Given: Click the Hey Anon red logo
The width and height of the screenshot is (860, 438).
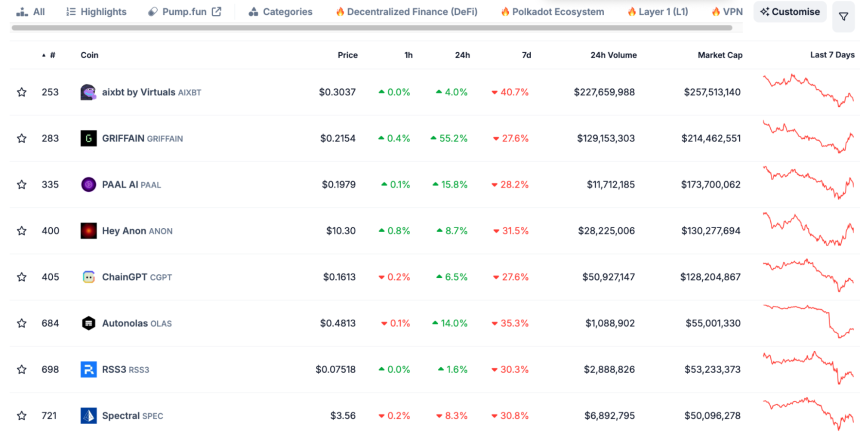Looking at the screenshot, I should click(88, 231).
